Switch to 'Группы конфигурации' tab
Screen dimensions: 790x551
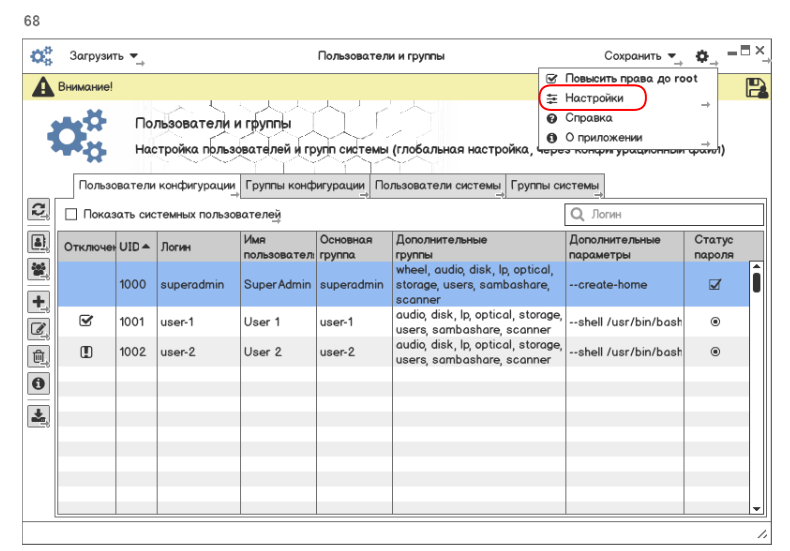(x=305, y=186)
